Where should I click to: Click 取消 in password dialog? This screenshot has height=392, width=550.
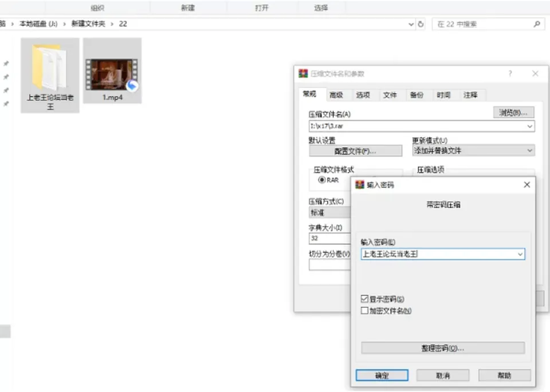[443, 375]
